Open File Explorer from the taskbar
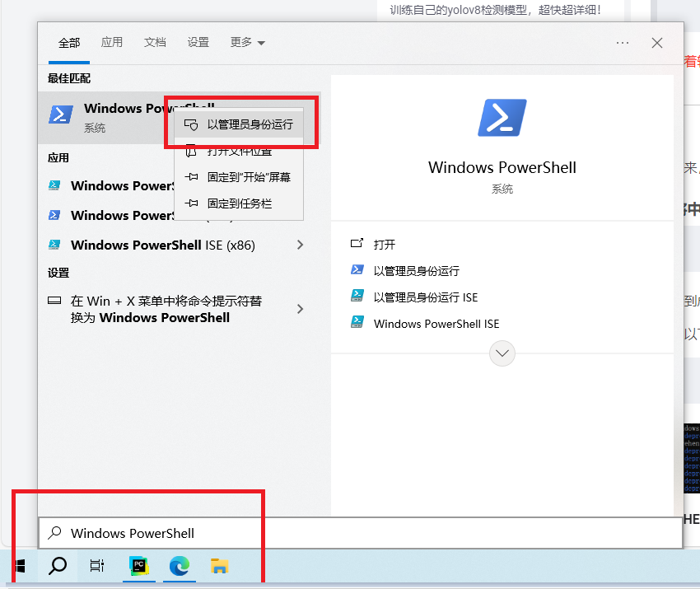Image resolution: width=700 pixels, height=589 pixels. (x=219, y=566)
